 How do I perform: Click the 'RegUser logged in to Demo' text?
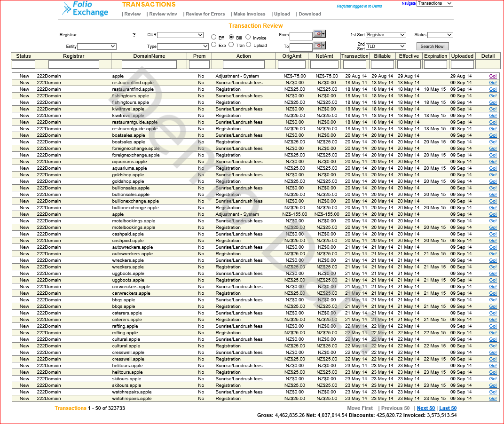point(359,6)
